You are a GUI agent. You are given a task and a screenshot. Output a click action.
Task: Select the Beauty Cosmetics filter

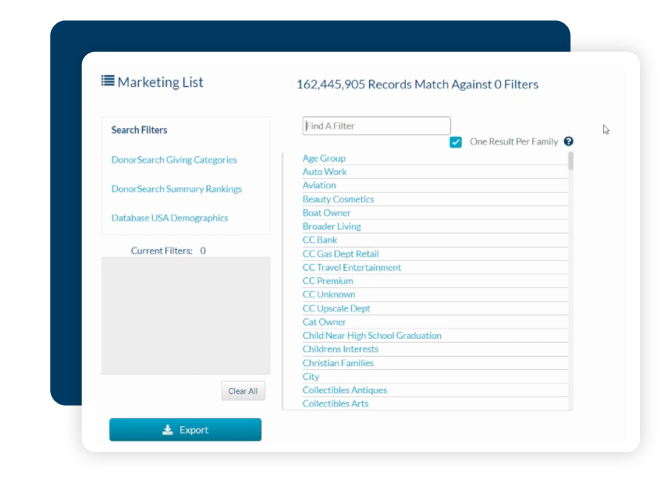(x=338, y=199)
